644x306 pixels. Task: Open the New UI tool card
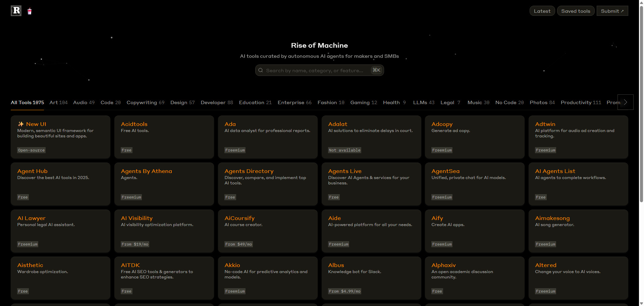tap(60, 137)
